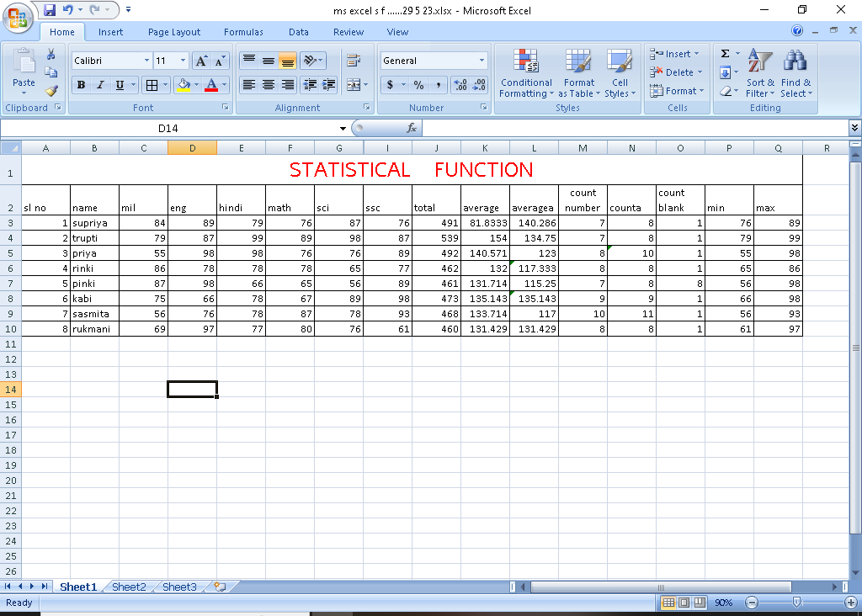This screenshot has height=616, width=862.
Task: Open the Formulas ribbon tab
Action: pyautogui.click(x=243, y=32)
